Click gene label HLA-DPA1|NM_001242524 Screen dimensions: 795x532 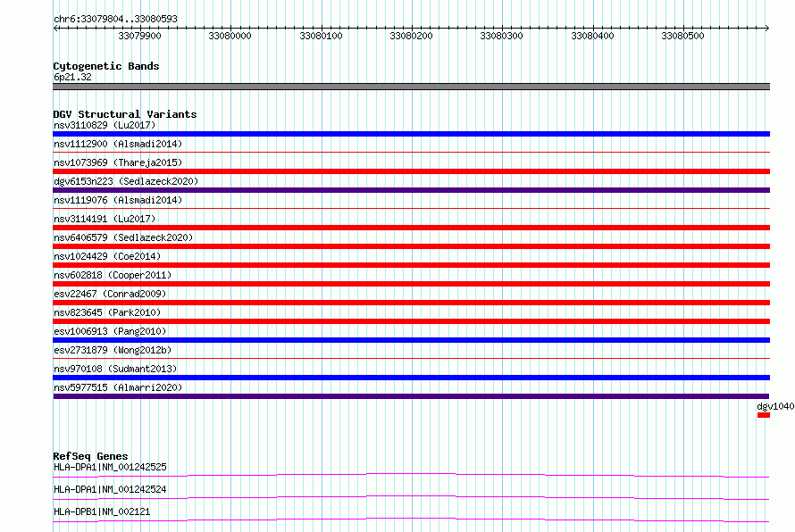pos(110,489)
